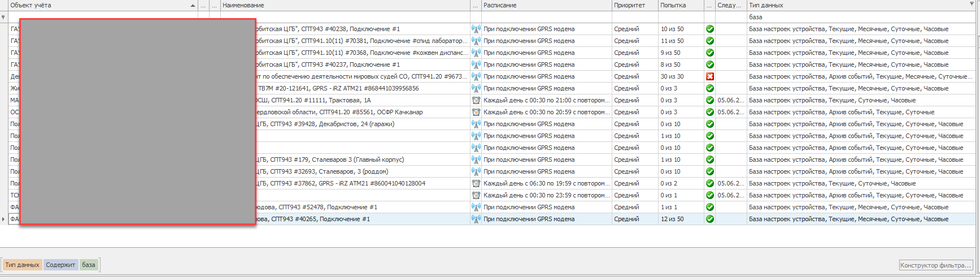Select cell '10 из 50' in Попытка column
This screenshot has width=980, height=280.
(x=681, y=29)
